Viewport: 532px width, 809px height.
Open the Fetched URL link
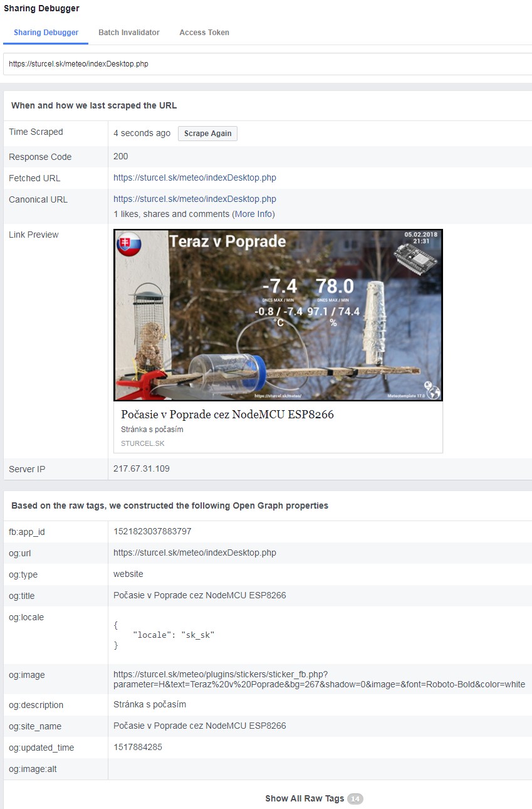(195, 178)
